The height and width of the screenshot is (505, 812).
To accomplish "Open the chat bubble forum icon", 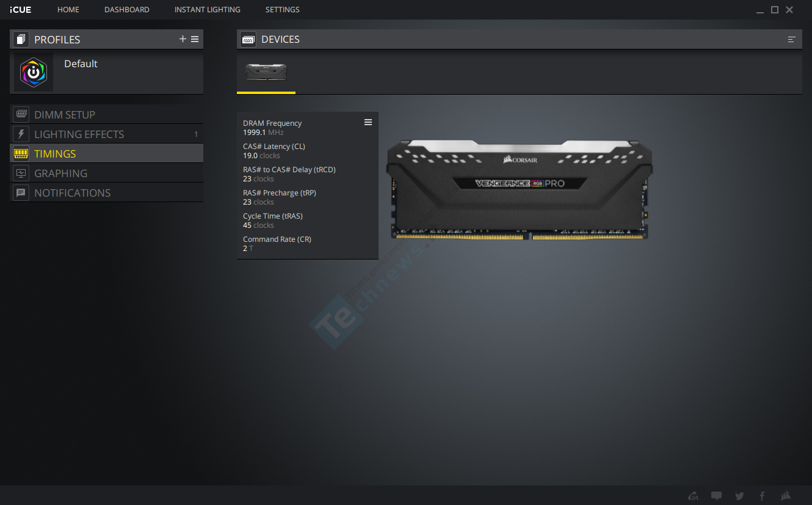I will [717, 496].
